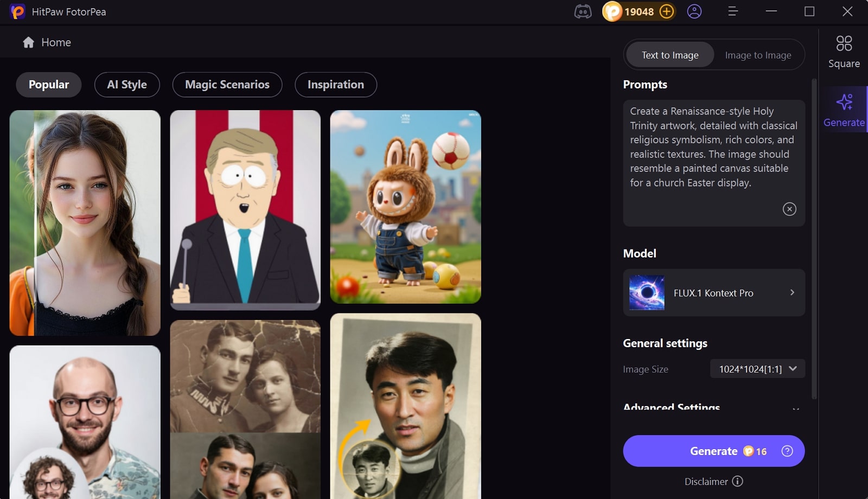Open the Image Size 1024*1024 dropdown
Screen dimensions: 868x499
tap(757, 369)
